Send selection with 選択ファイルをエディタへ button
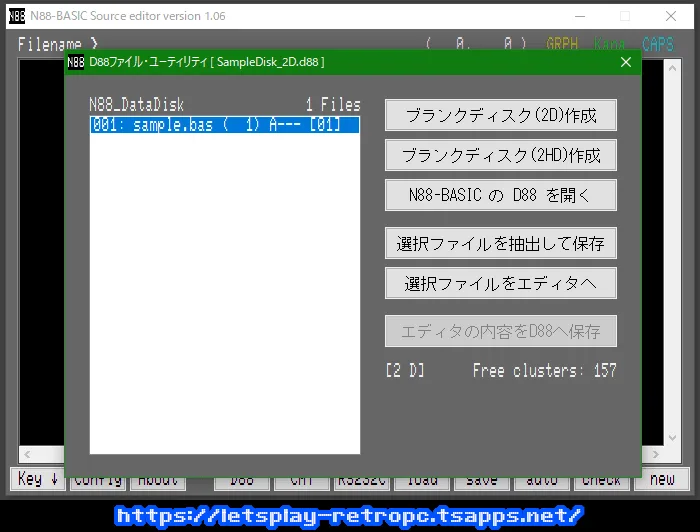This screenshot has height=532, width=700. click(500, 283)
